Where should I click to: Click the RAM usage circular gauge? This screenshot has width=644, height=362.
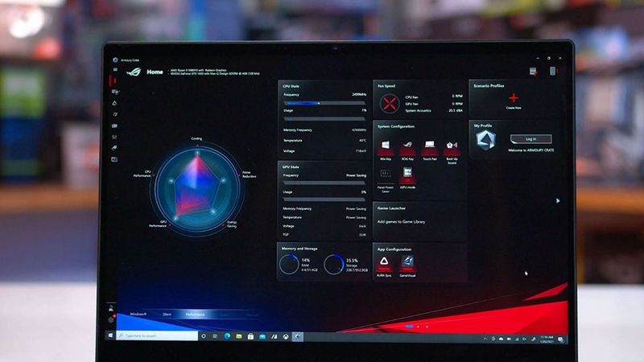click(289, 265)
